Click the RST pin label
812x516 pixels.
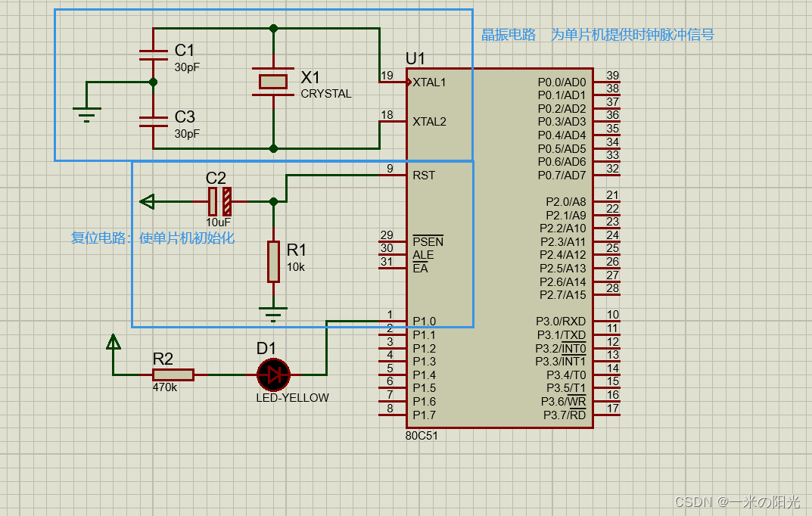pos(424,176)
